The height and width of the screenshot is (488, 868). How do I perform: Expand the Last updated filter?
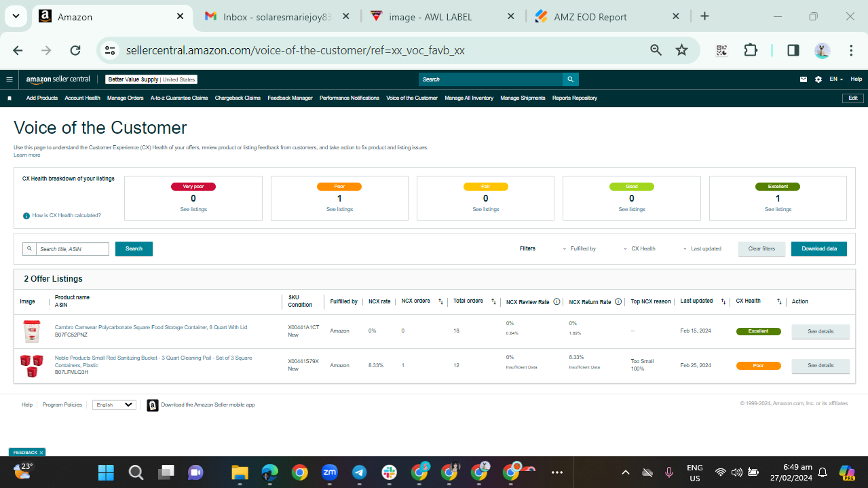click(702, 249)
